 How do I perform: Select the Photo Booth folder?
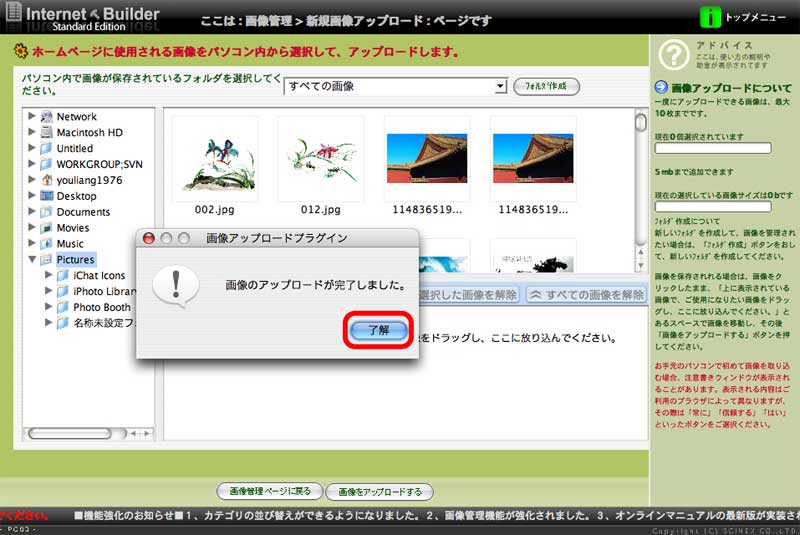pos(101,308)
